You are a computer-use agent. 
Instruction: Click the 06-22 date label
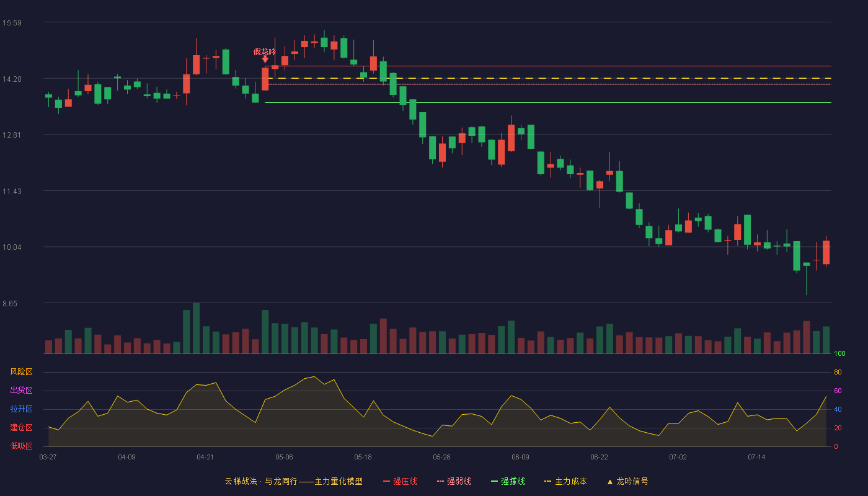click(599, 457)
